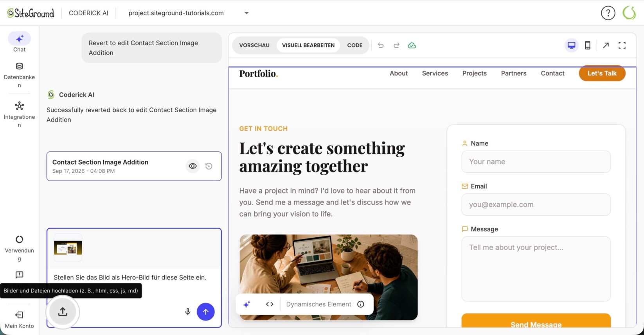
Task: Click the Projects nav link
Action: 475,73
